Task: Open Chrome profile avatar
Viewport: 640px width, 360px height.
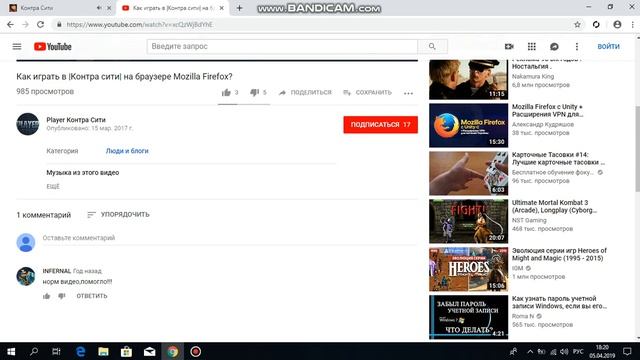Action: pos(617,24)
